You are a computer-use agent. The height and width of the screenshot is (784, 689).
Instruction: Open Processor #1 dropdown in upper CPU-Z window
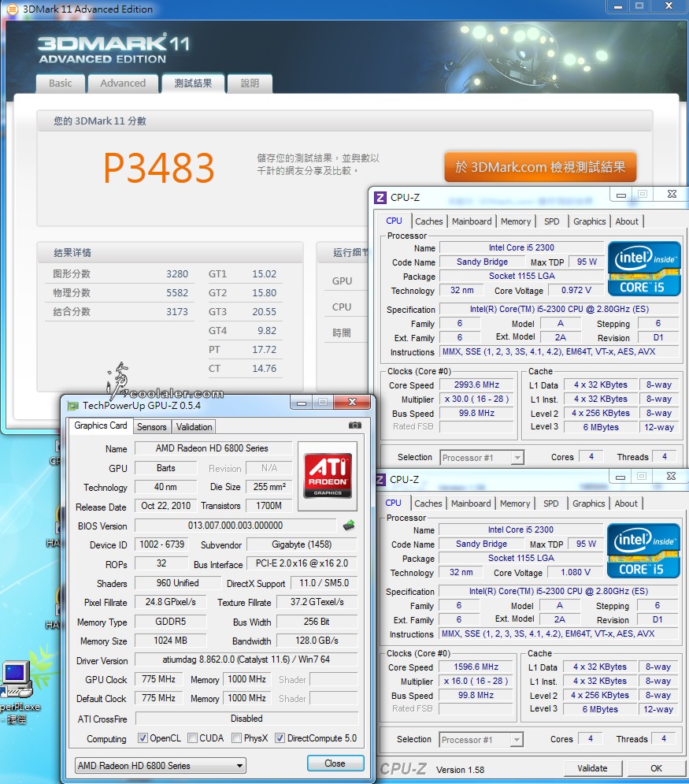coord(482,458)
